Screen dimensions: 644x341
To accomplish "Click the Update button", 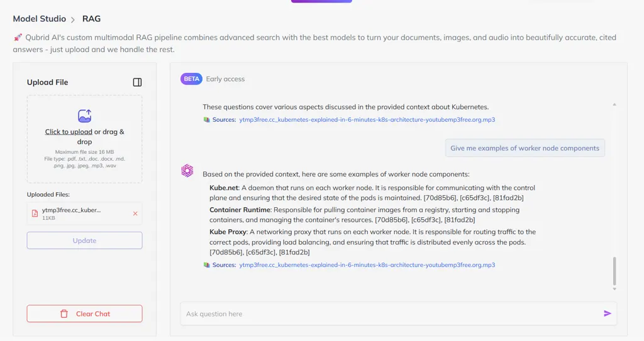I will click(85, 241).
